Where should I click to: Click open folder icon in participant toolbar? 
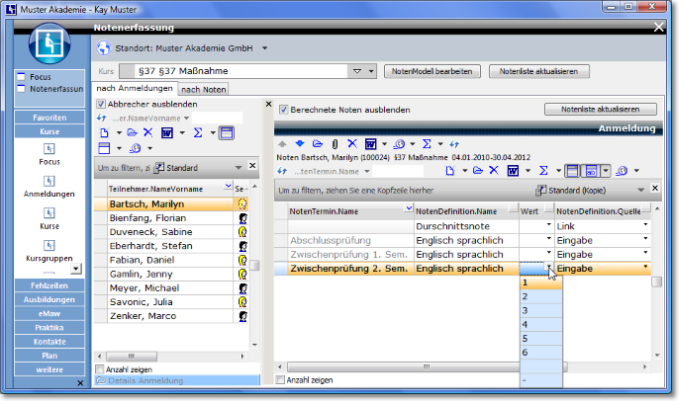(132, 133)
